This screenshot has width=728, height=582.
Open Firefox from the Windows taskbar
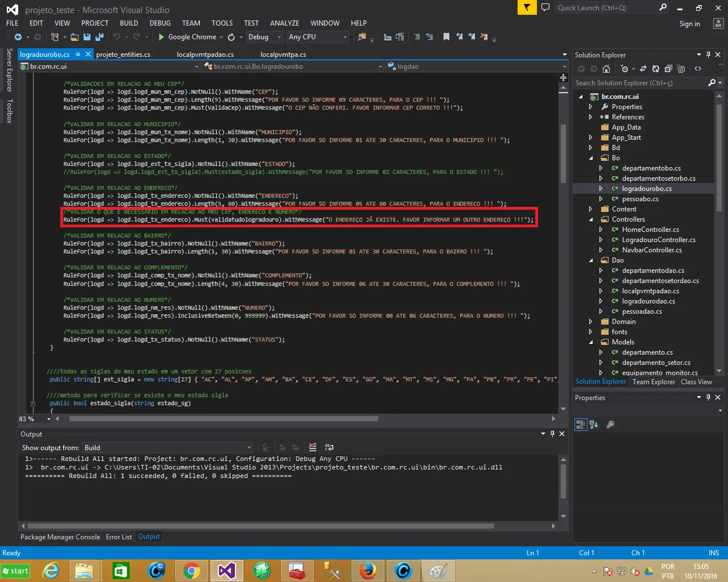click(x=367, y=571)
